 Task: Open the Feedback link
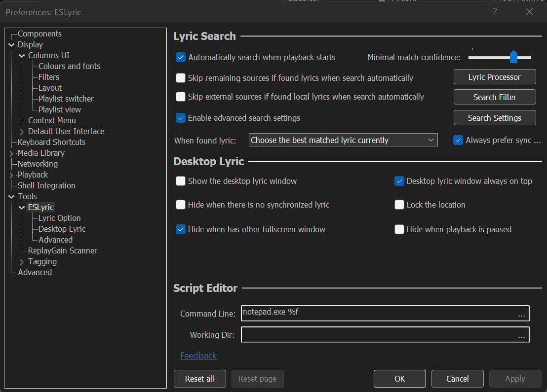[198, 355]
